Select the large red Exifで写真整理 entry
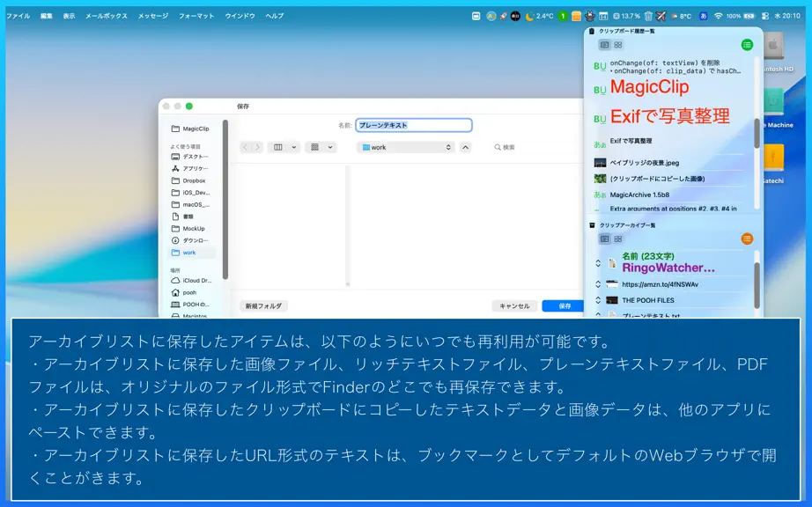Viewport: 812px width, 507px height. tap(669, 116)
